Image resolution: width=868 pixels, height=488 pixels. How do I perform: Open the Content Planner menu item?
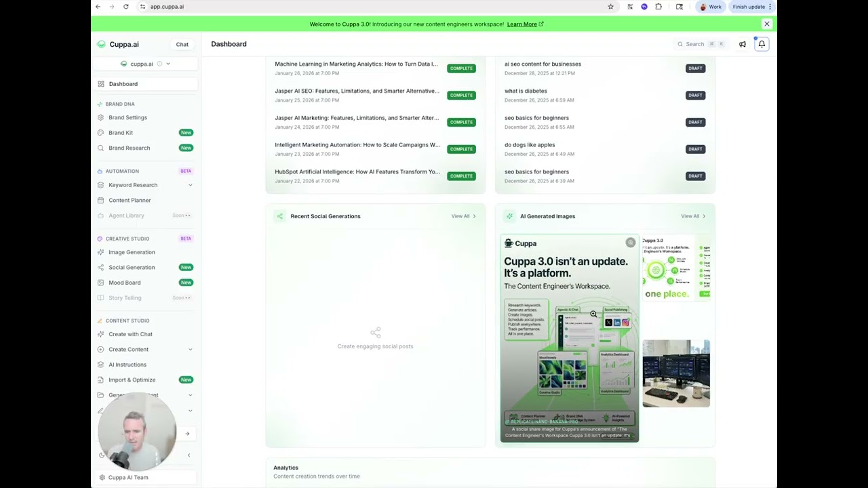146,200
